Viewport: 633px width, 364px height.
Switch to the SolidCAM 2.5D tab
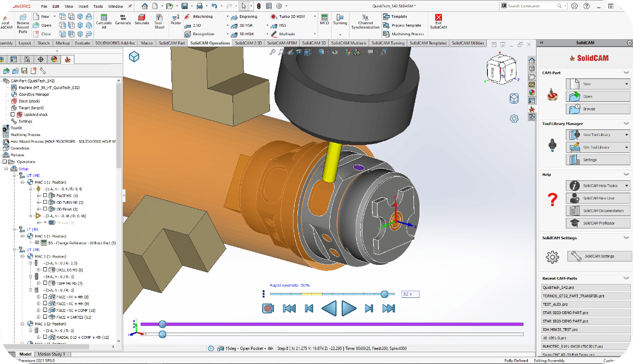[248, 43]
